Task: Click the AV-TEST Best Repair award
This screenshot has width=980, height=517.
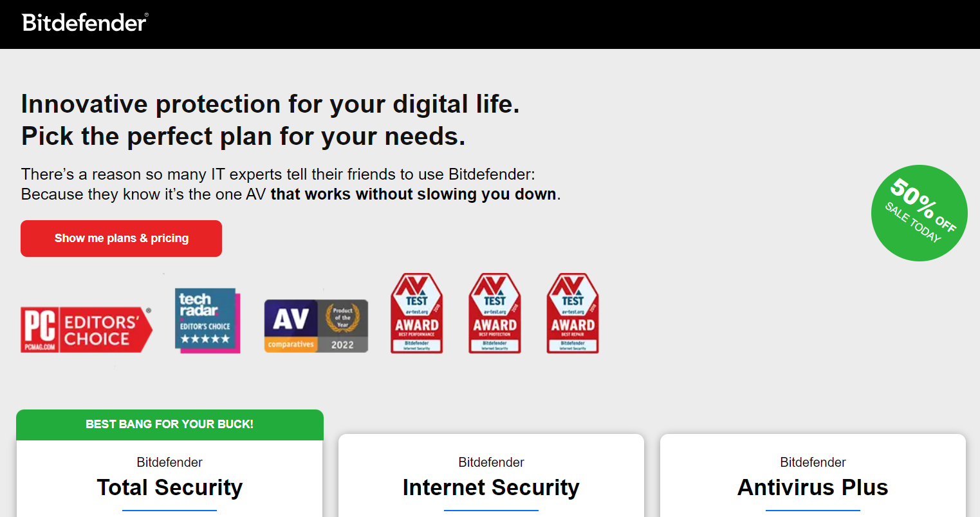Action: (572, 313)
